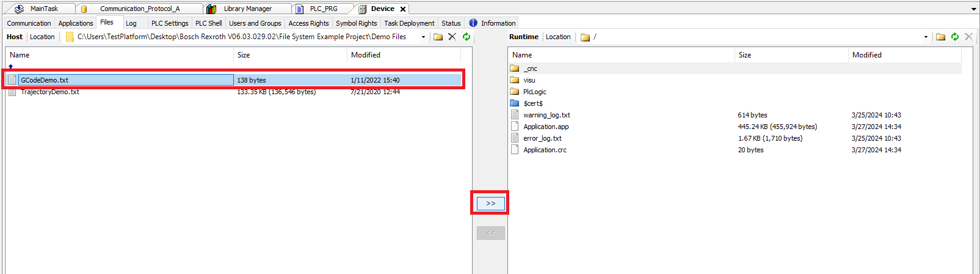Copy file to runtime with >> button

tap(490, 203)
